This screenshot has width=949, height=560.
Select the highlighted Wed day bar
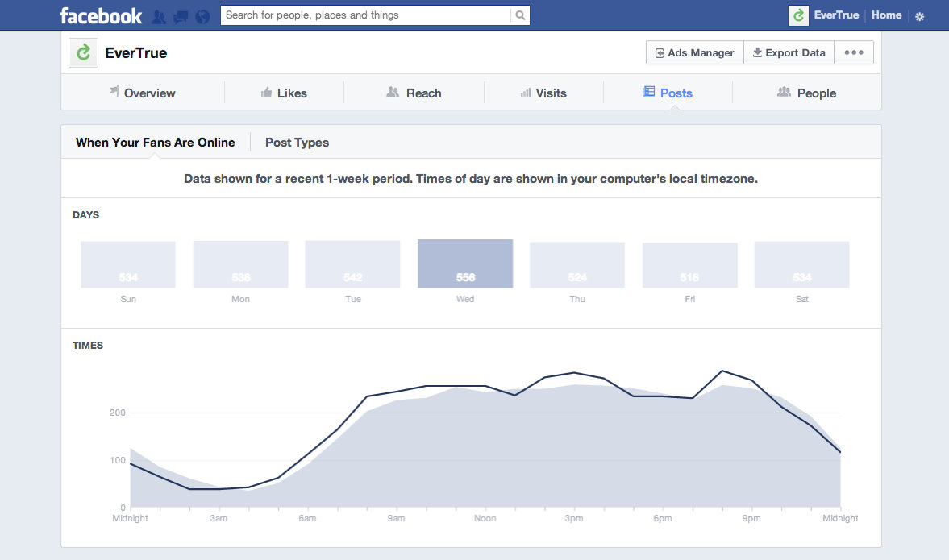tap(465, 263)
